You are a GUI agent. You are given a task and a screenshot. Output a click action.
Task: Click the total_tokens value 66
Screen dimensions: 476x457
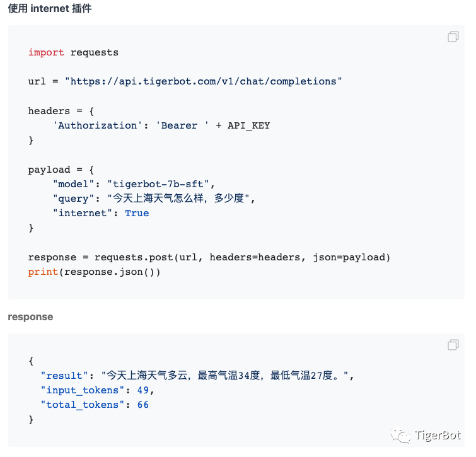click(x=143, y=405)
